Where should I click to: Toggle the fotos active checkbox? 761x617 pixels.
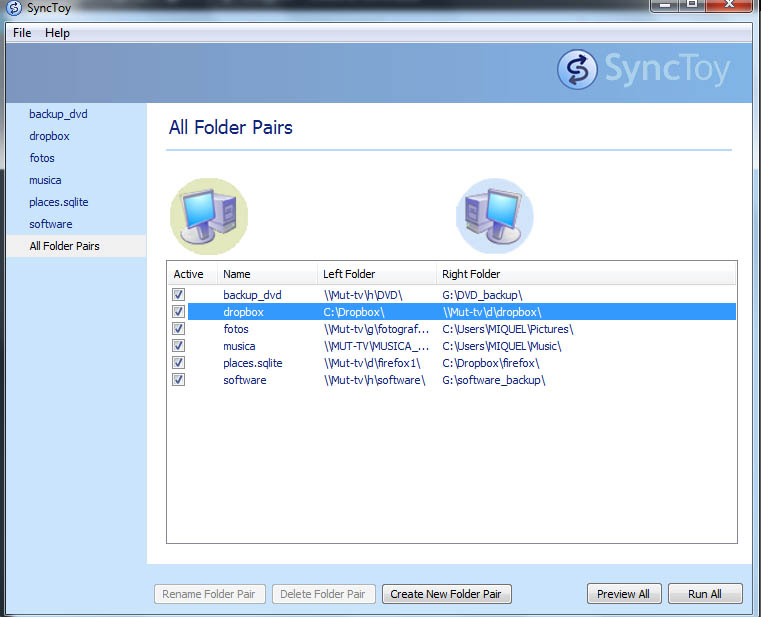pos(179,329)
